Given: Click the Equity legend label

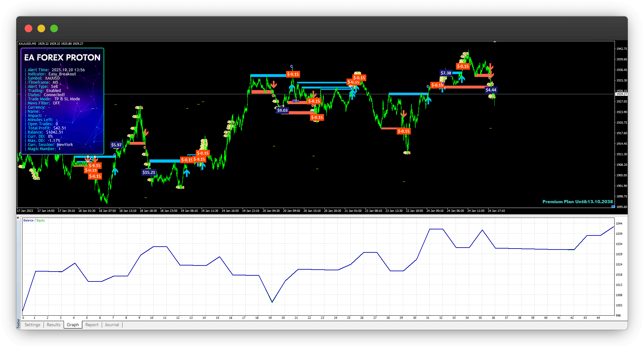Looking at the screenshot, I should coord(41,220).
